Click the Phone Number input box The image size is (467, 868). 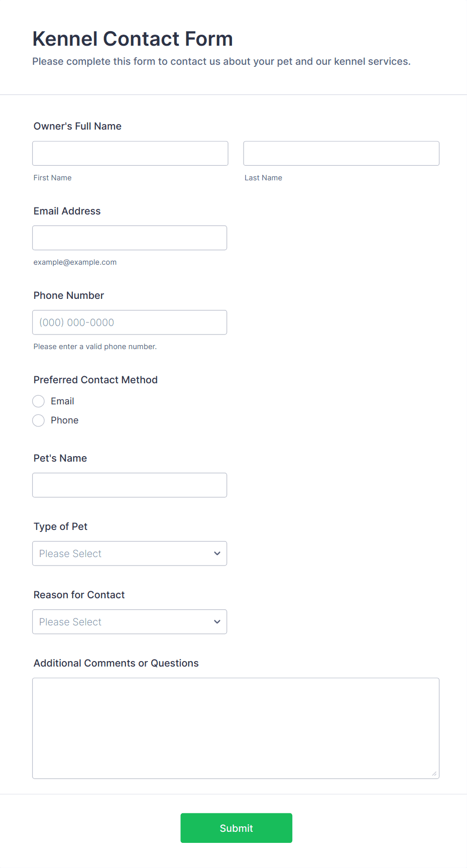pyautogui.click(x=130, y=322)
